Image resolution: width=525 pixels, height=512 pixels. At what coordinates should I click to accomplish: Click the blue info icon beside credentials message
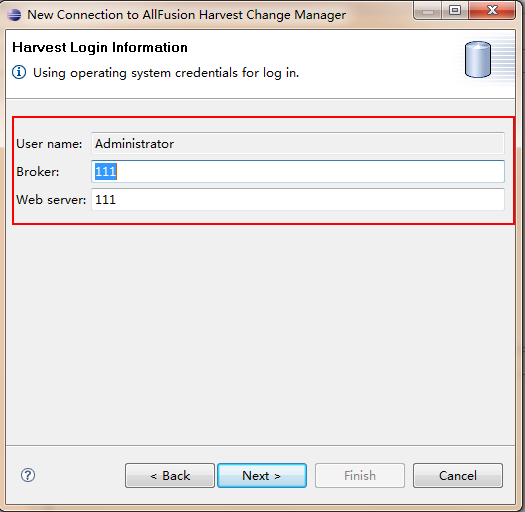(19, 72)
